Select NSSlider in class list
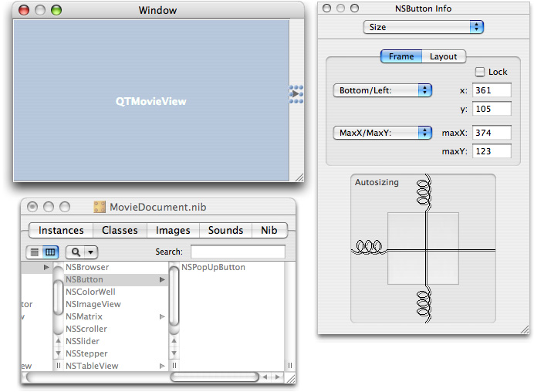The image size is (534, 392). pos(116,341)
